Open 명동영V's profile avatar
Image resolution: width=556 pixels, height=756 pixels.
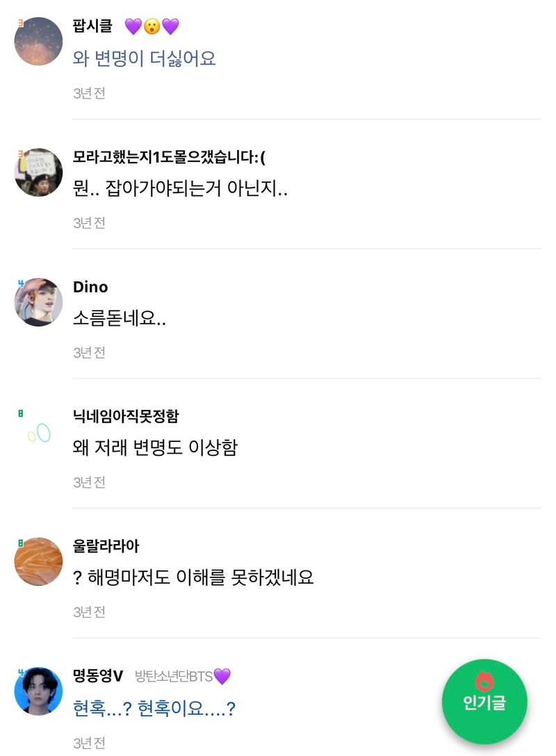[39, 691]
